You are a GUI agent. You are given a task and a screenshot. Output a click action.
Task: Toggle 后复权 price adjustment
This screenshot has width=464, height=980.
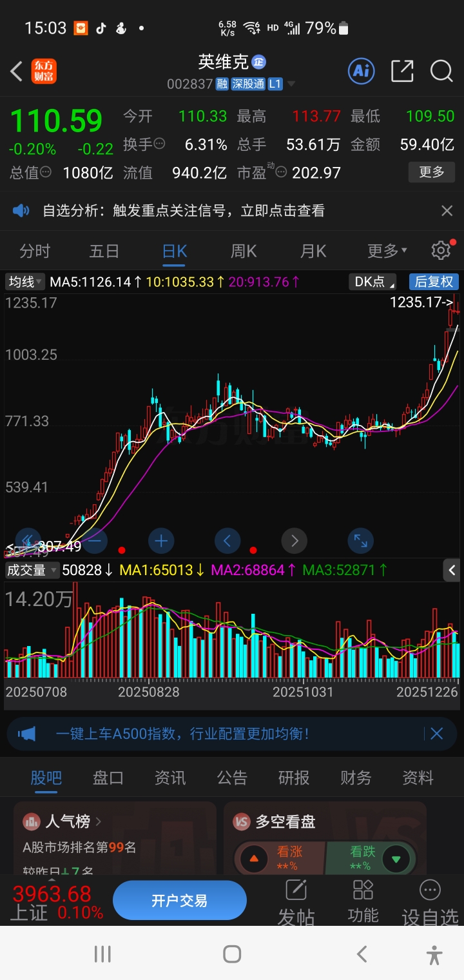point(434,282)
